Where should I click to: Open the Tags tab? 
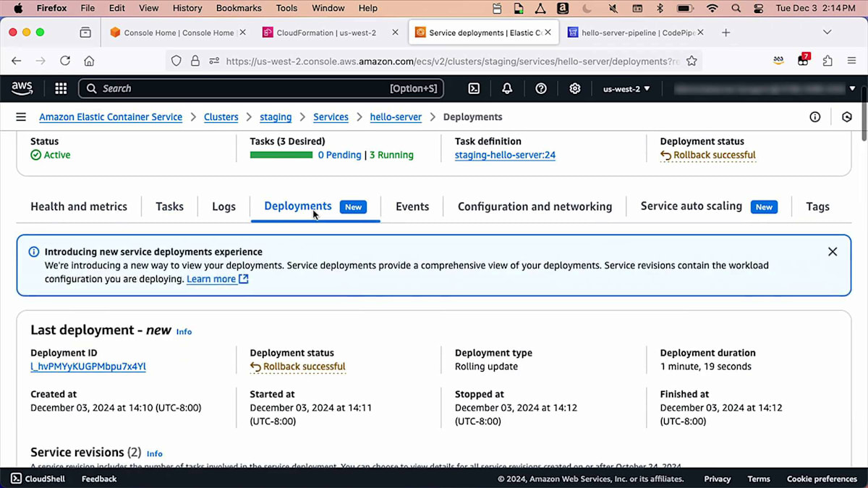click(817, 206)
